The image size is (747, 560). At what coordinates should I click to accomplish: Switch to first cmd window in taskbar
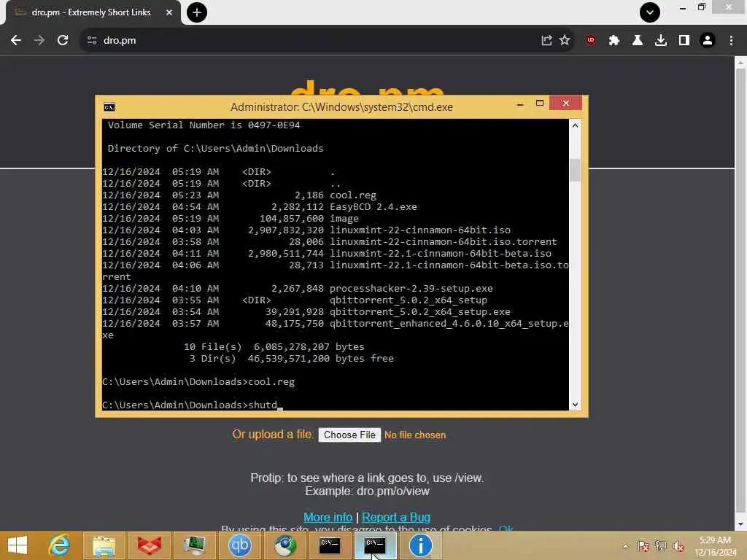[x=330, y=545]
